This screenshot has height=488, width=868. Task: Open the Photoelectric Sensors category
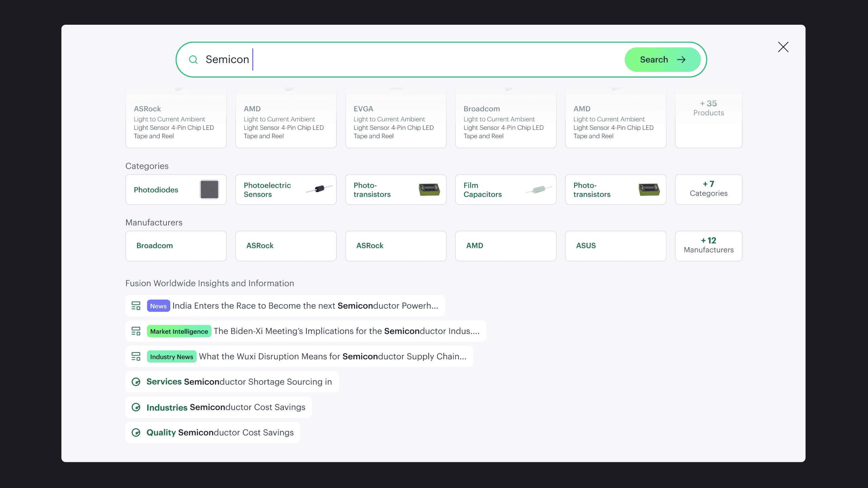[285, 189]
